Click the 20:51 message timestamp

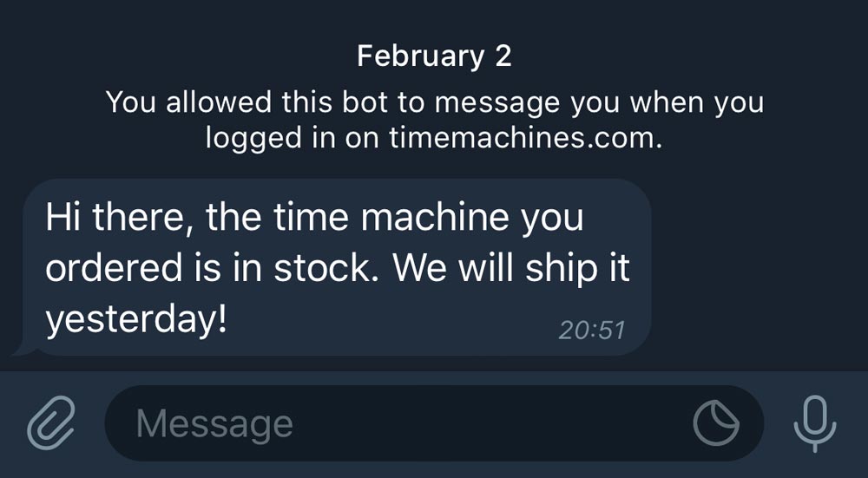[x=591, y=330]
